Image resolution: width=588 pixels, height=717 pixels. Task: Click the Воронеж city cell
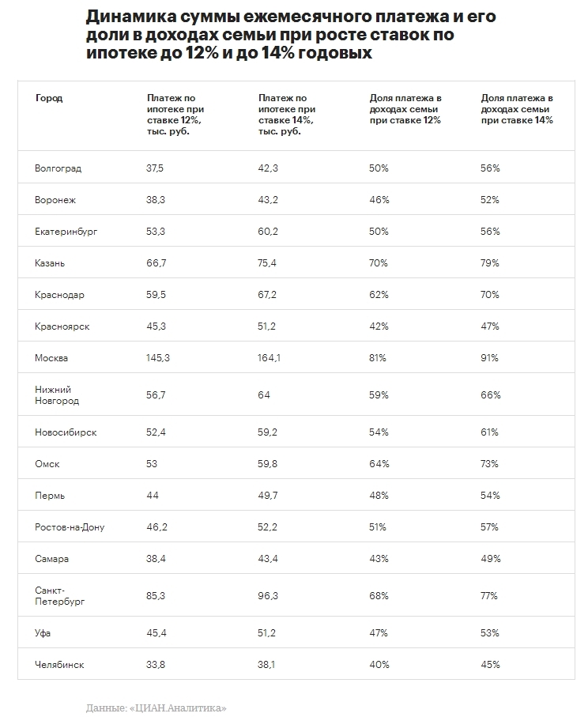[55, 200]
